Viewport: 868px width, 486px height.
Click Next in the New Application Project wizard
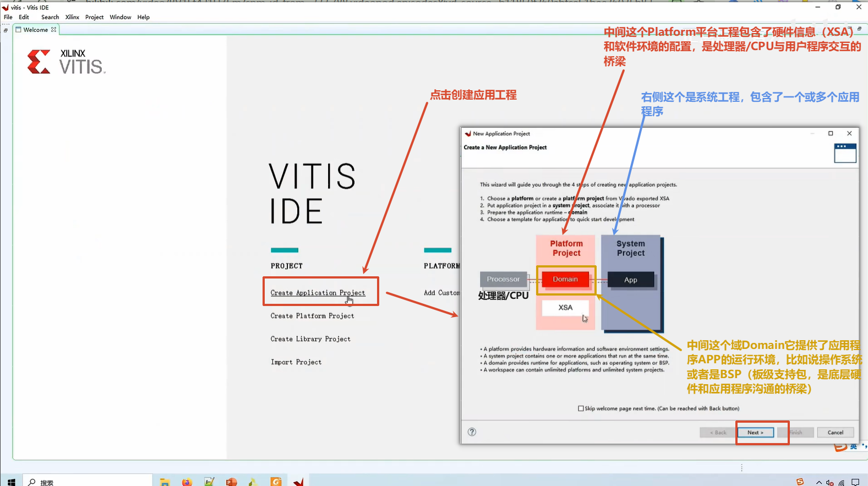(x=755, y=433)
